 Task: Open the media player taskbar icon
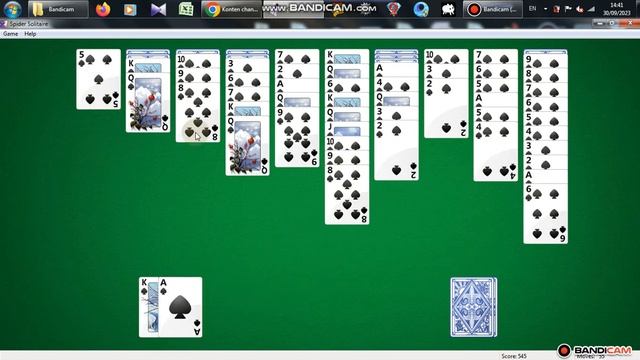click(130, 9)
